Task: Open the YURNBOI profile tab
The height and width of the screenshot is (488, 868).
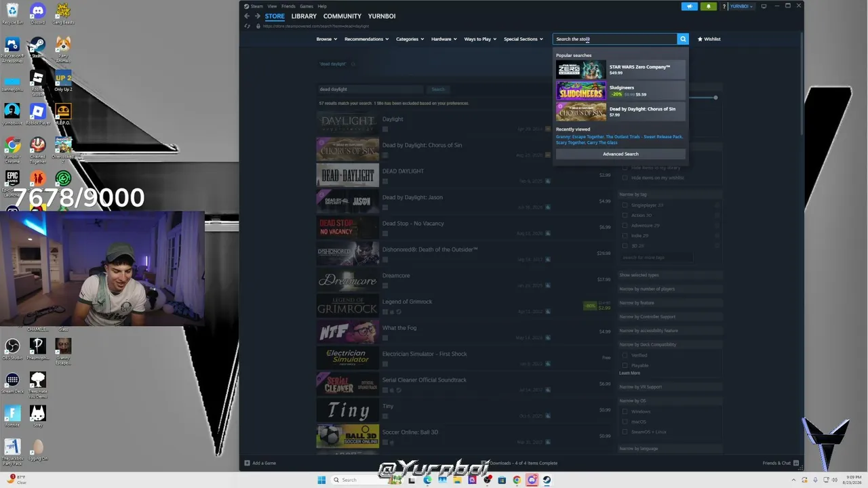Action: (x=382, y=16)
